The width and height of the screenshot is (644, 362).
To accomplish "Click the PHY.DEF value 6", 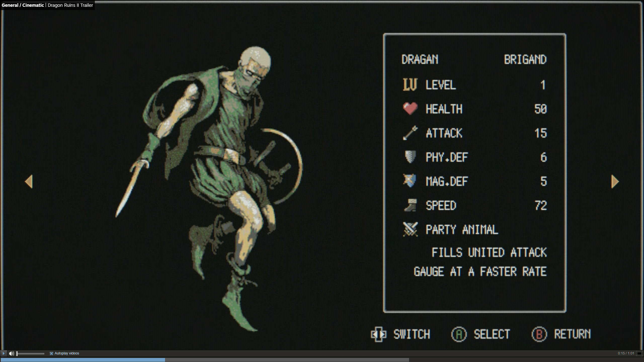I will tap(544, 157).
